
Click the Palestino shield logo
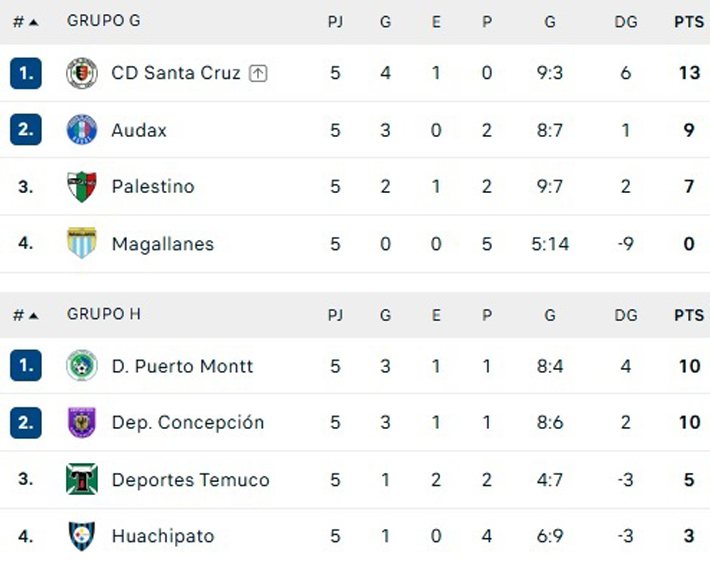point(82,187)
